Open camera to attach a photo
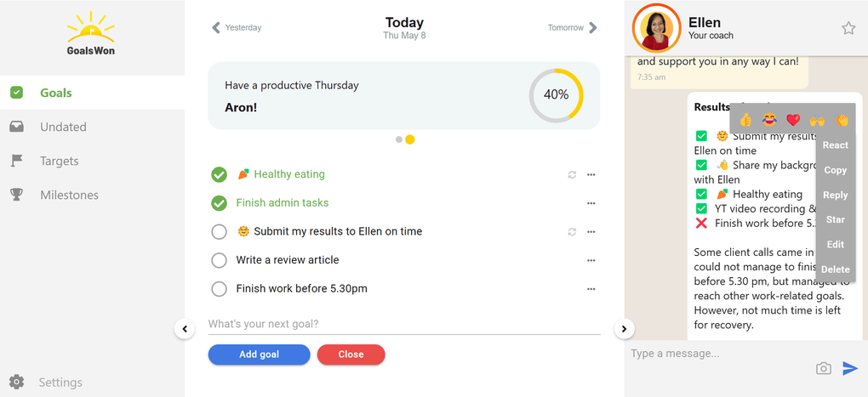 [x=823, y=368]
